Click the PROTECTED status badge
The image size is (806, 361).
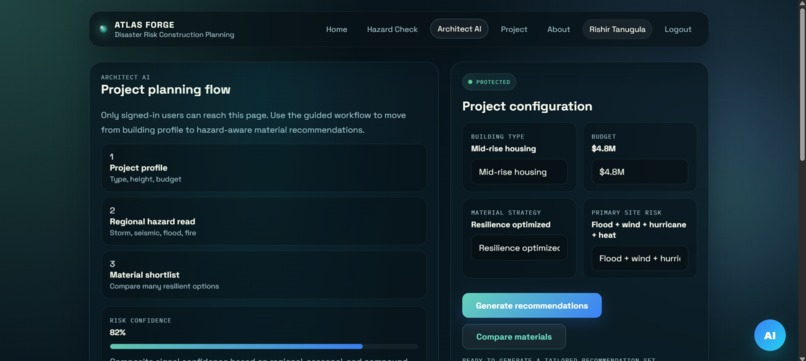tap(489, 82)
